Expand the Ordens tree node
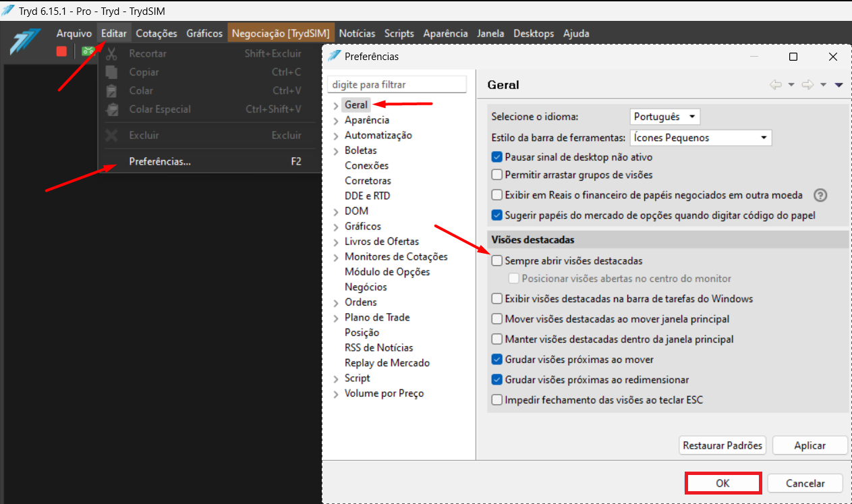Viewport: 852px width, 504px height. (336, 303)
